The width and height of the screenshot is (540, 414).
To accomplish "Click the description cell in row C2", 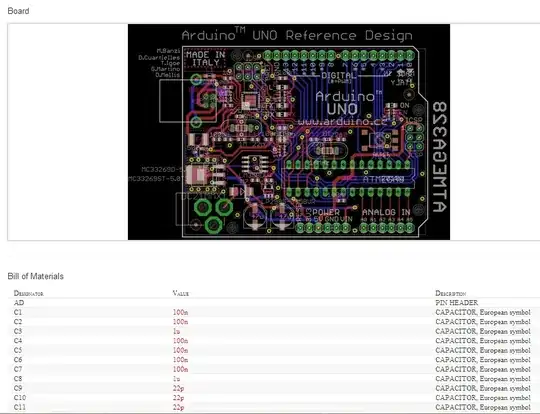I will [x=483, y=322].
